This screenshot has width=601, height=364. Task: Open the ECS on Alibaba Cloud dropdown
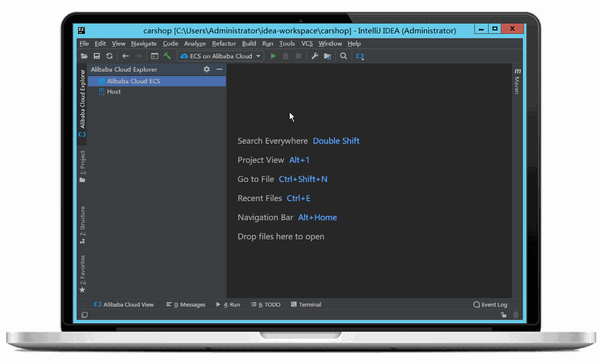coord(220,56)
